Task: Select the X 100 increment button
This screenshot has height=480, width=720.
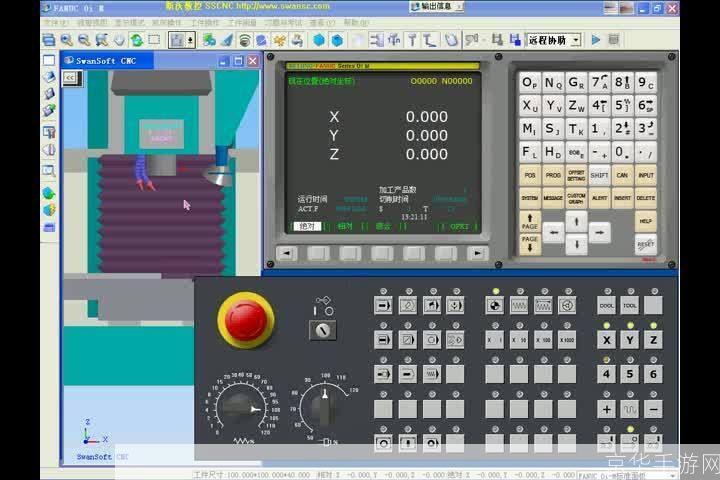Action: [543, 340]
